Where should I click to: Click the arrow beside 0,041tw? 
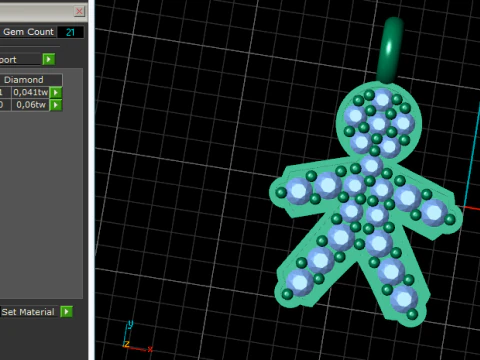tap(56, 92)
